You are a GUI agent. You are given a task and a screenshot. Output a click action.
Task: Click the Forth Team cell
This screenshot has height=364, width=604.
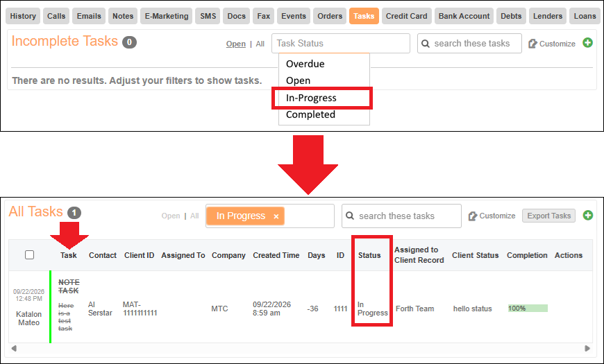415,309
